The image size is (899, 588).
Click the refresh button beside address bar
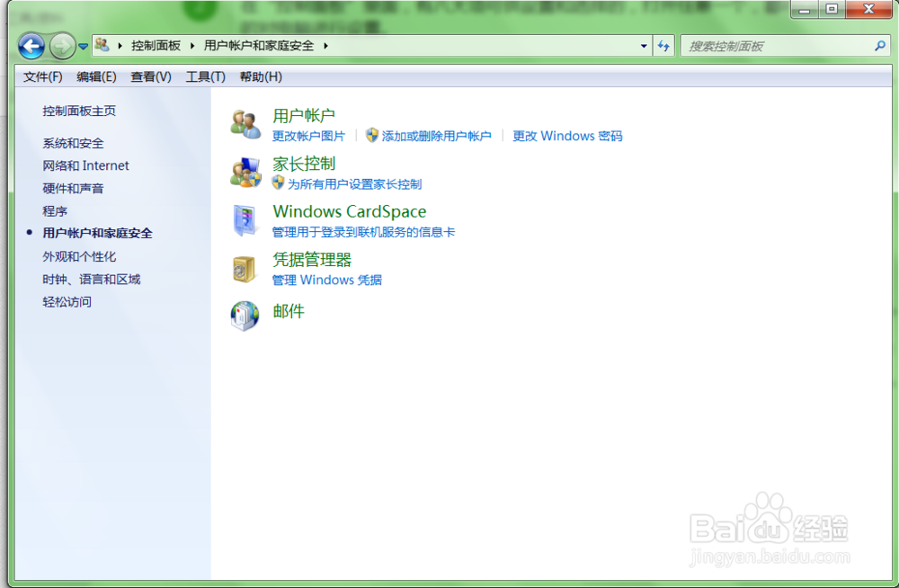click(x=663, y=46)
